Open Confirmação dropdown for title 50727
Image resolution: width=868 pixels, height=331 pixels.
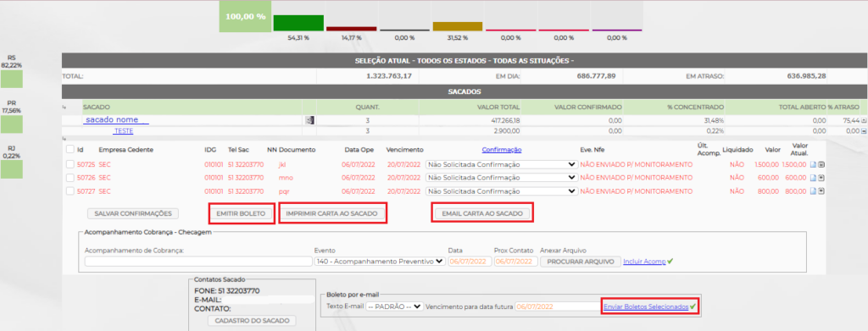(501, 191)
